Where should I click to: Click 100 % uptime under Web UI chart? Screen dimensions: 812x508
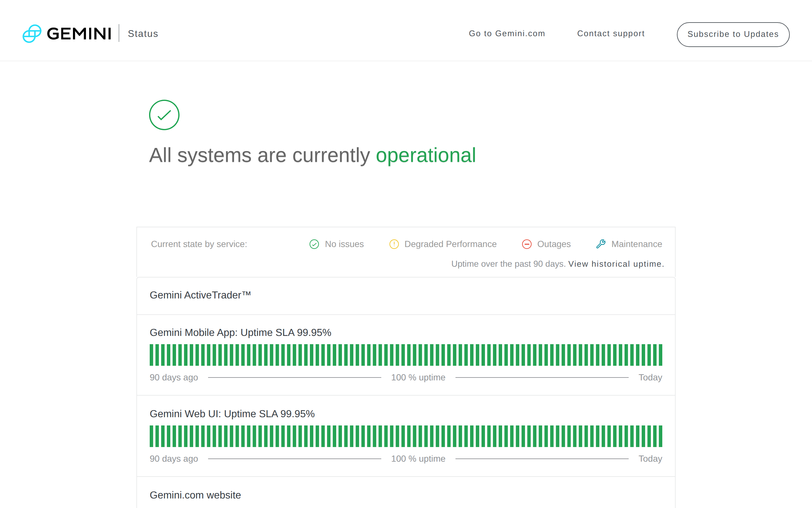[x=418, y=459]
